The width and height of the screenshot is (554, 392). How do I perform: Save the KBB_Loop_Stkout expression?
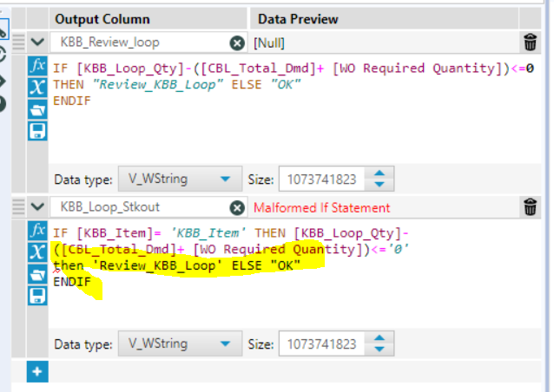coord(37,296)
